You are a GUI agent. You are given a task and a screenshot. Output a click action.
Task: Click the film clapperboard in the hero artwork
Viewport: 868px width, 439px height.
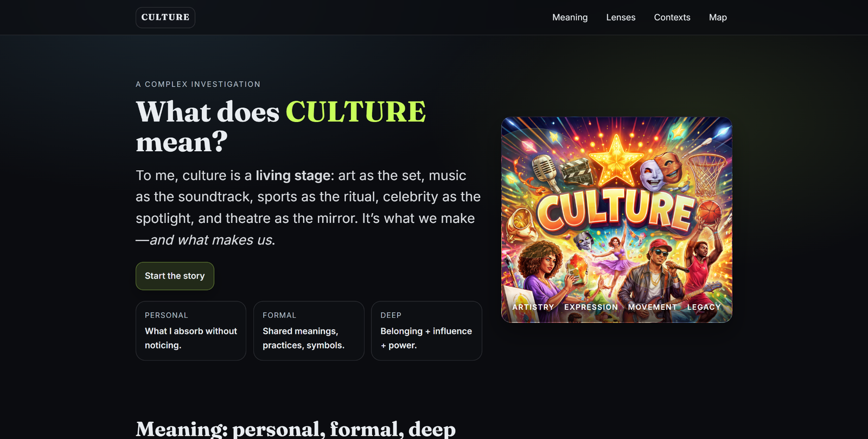point(575,170)
